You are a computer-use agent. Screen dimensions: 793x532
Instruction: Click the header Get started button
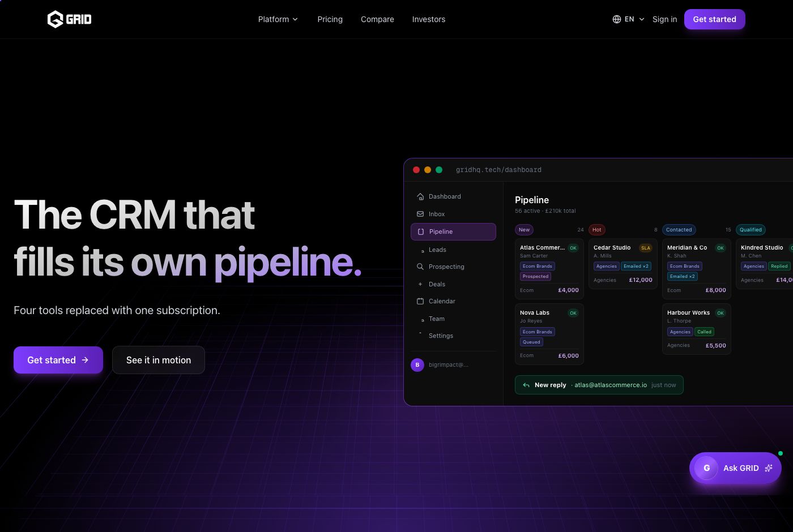[x=715, y=19]
